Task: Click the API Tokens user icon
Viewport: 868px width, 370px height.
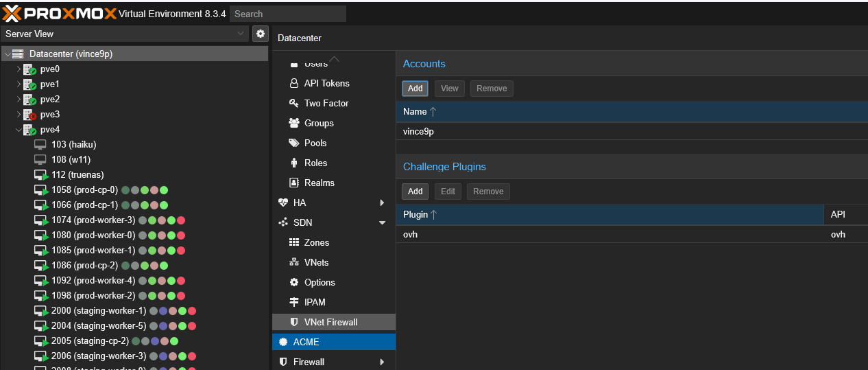Action: tap(294, 83)
